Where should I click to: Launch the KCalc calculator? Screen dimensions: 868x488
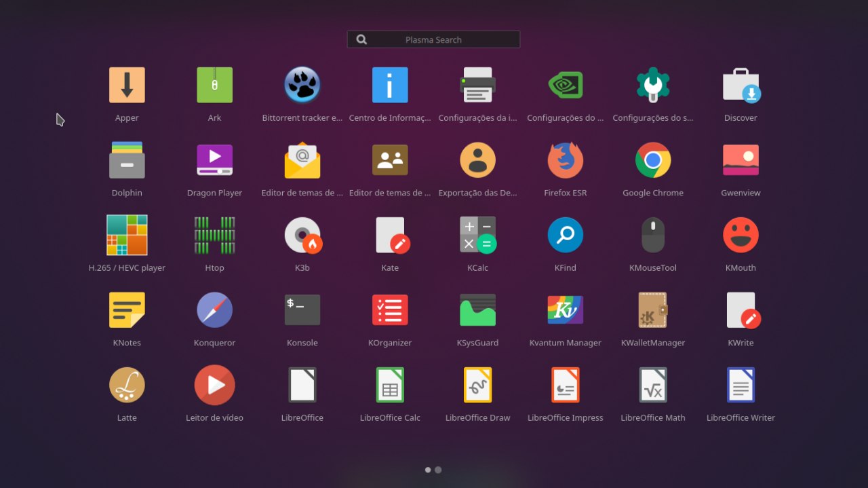pos(477,235)
